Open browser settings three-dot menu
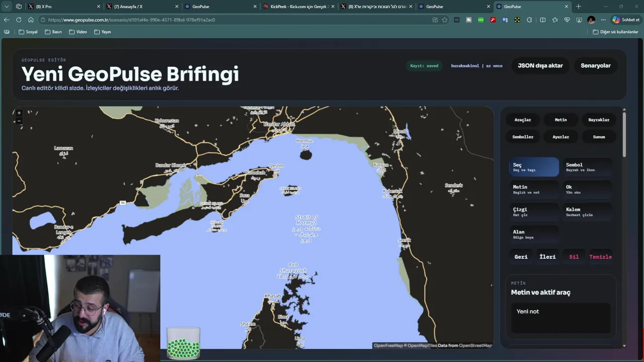The height and width of the screenshot is (362, 644). [603, 20]
